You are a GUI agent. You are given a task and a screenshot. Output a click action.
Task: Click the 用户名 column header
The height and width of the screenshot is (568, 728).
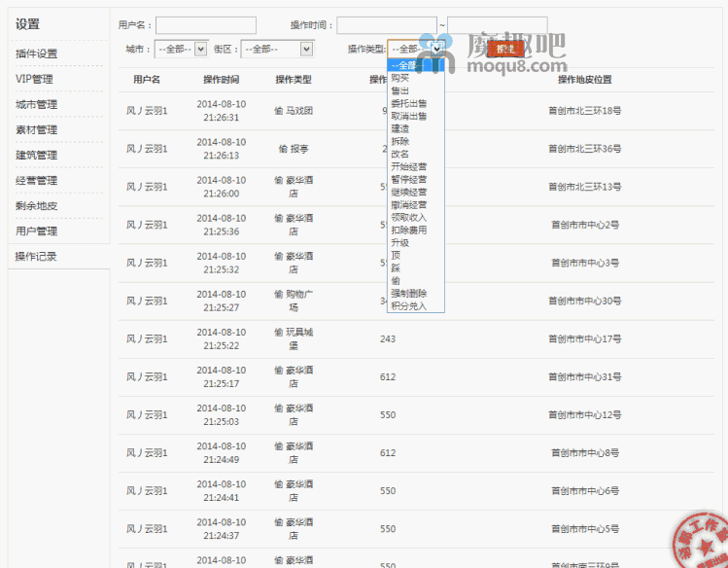tap(147, 80)
